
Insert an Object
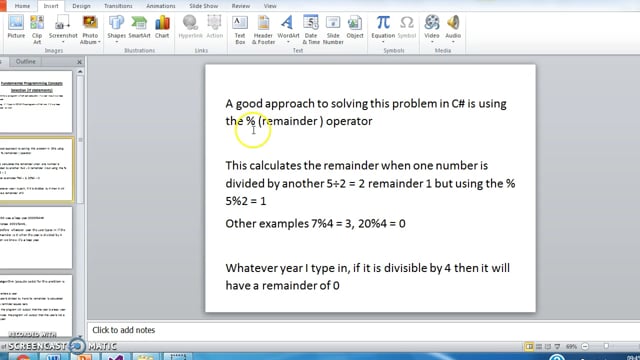click(x=355, y=28)
